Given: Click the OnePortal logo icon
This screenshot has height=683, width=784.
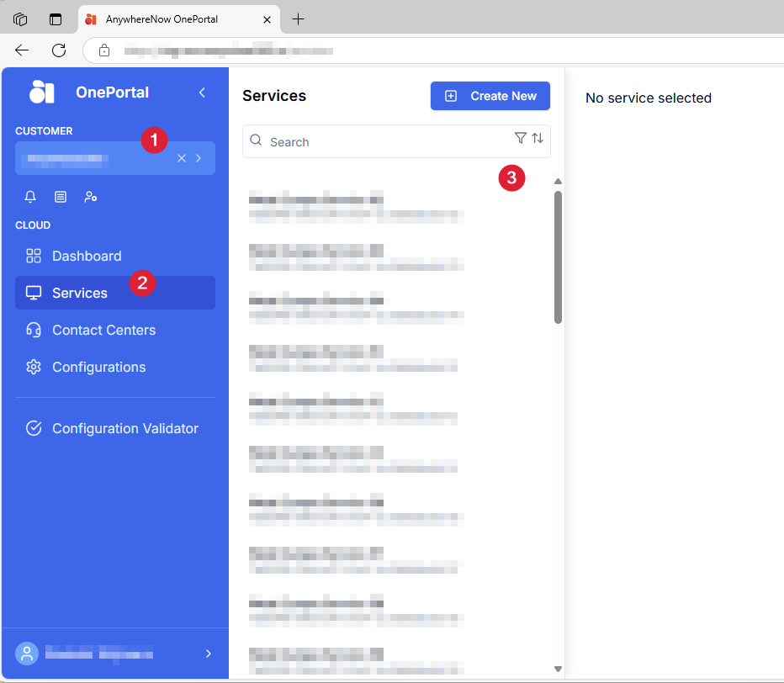Looking at the screenshot, I should click(x=41, y=92).
